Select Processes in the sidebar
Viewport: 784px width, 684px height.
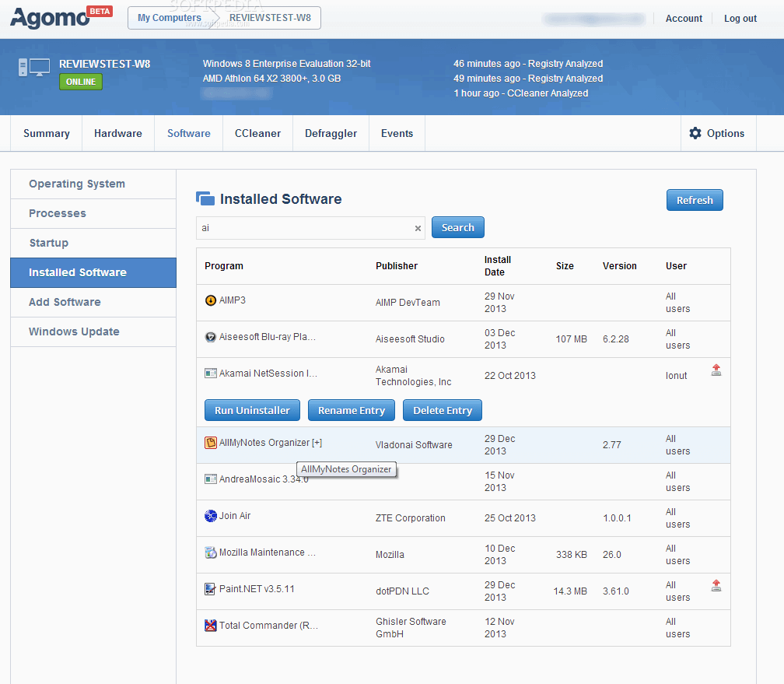coord(93,213)
